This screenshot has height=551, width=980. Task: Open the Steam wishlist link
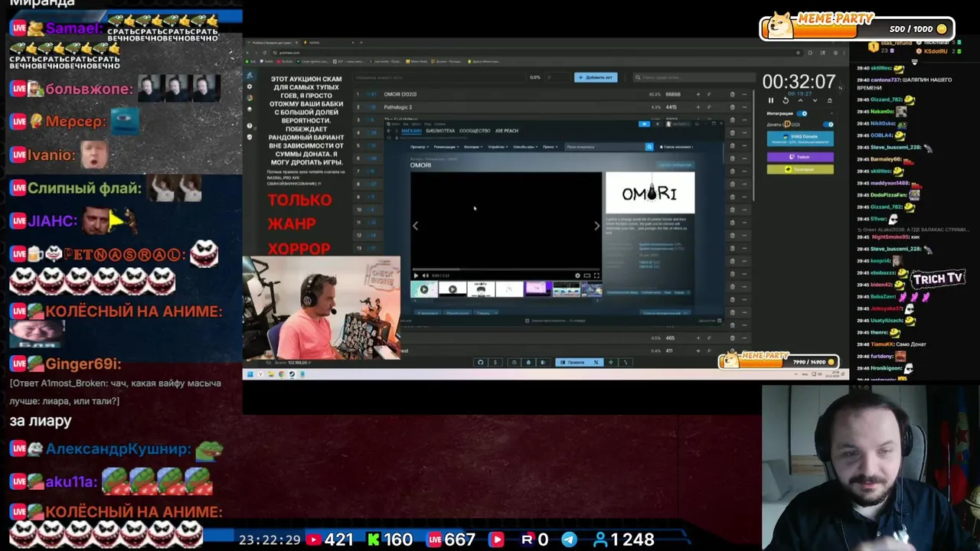click(676, 146)
